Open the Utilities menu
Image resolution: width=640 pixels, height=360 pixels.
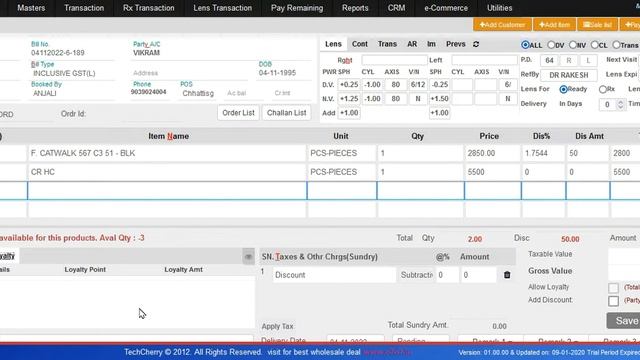click(499, 8)
